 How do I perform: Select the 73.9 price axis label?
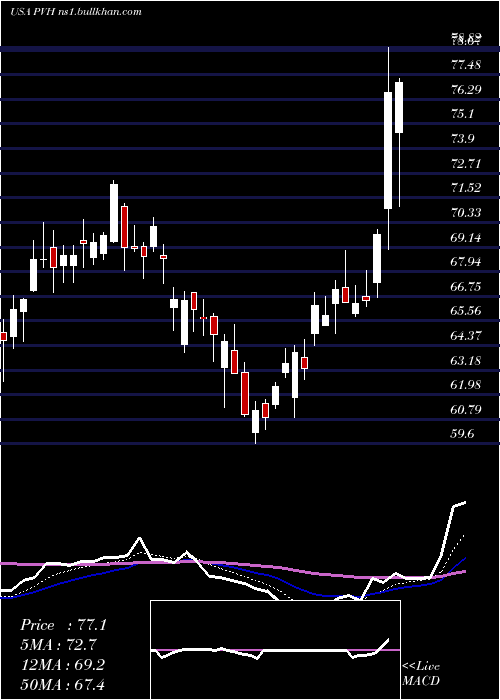(x=462, y=139)
